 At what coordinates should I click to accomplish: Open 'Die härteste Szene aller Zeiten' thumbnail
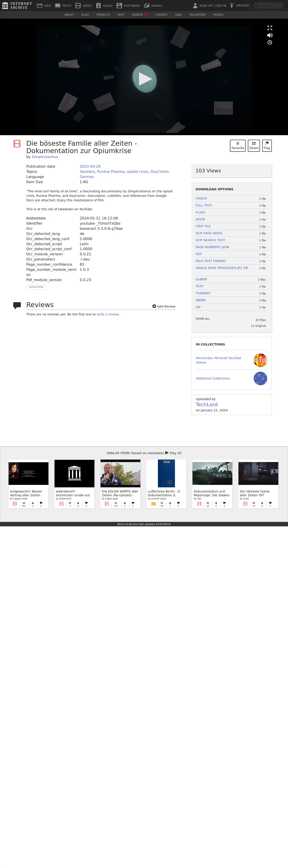click(258, 473)
